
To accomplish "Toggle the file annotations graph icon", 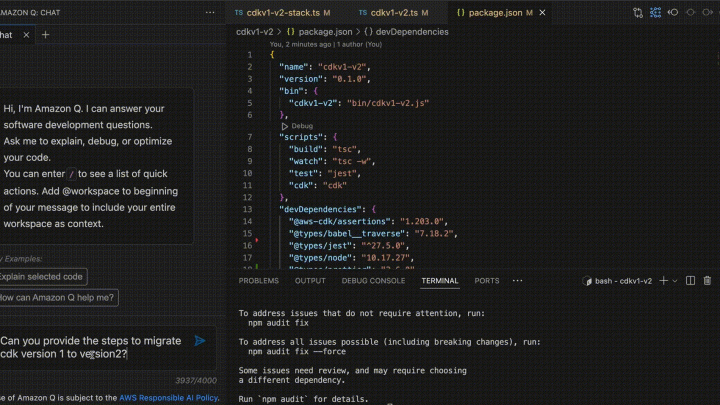I will point(655,12).
